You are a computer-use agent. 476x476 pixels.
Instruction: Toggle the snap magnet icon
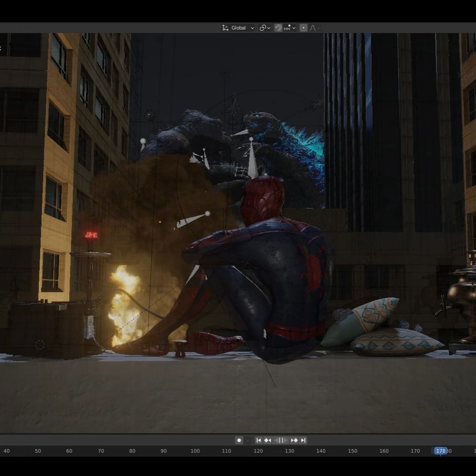[278, 28]
